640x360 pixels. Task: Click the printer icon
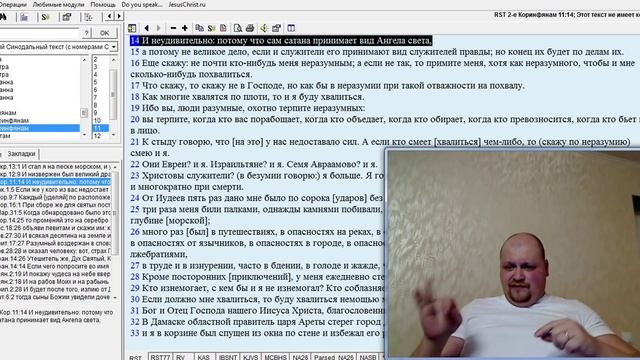[250, 28]
